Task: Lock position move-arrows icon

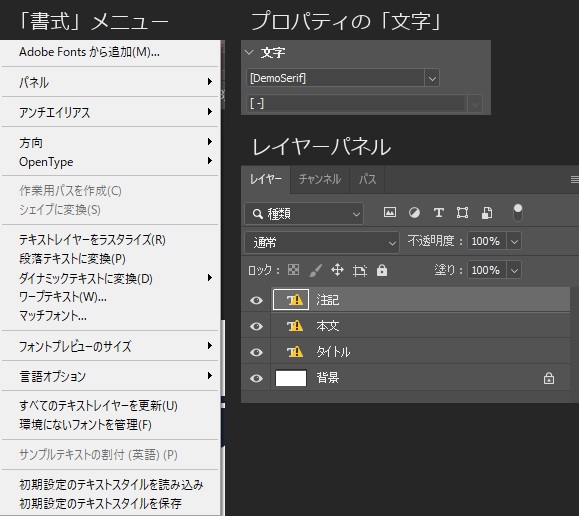Action: tap(337, 270)
